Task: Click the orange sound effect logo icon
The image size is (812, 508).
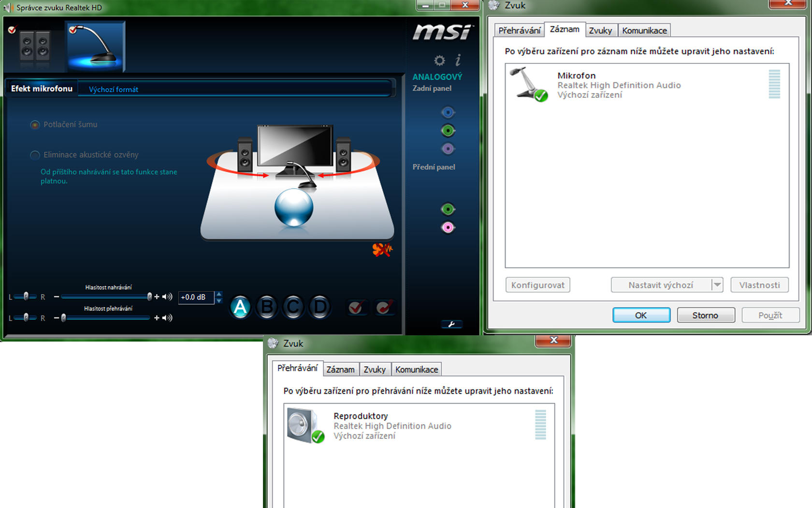Action: click(x=382, y=250)
